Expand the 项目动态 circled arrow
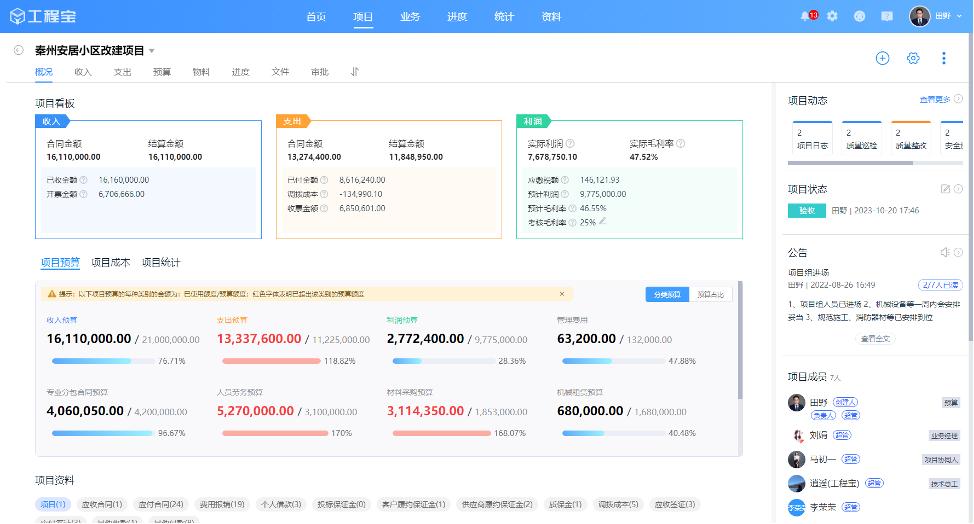Screen dimensions: 974x524 [x=958, y=99]
